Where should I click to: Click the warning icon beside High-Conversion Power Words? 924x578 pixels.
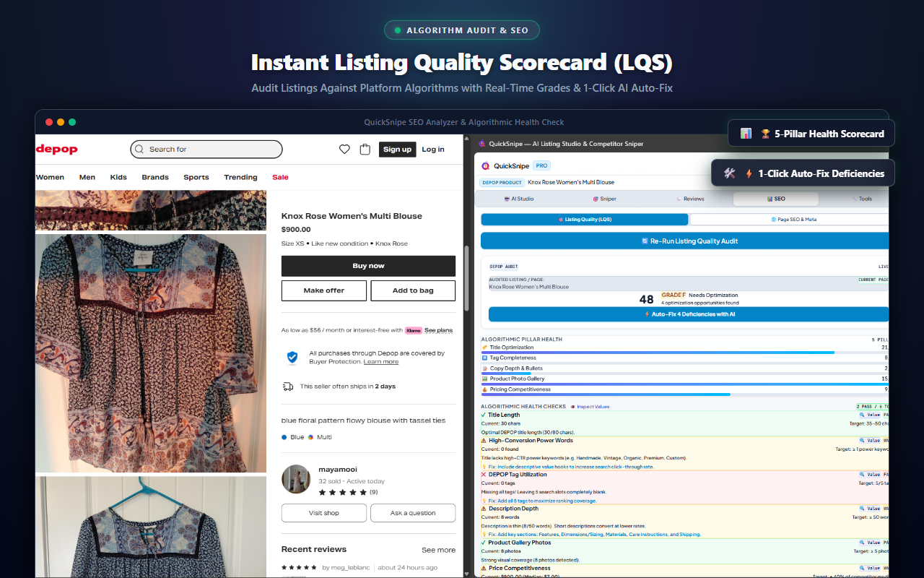click(x=484, y=441)
